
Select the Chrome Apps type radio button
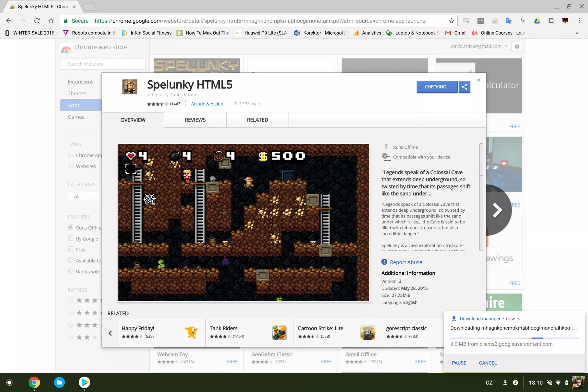[x=71, y=155]
